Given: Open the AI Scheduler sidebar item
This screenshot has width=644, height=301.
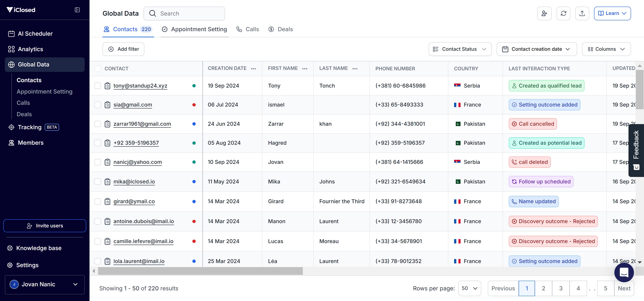Looking at the screenshot, I should point(35,34).
